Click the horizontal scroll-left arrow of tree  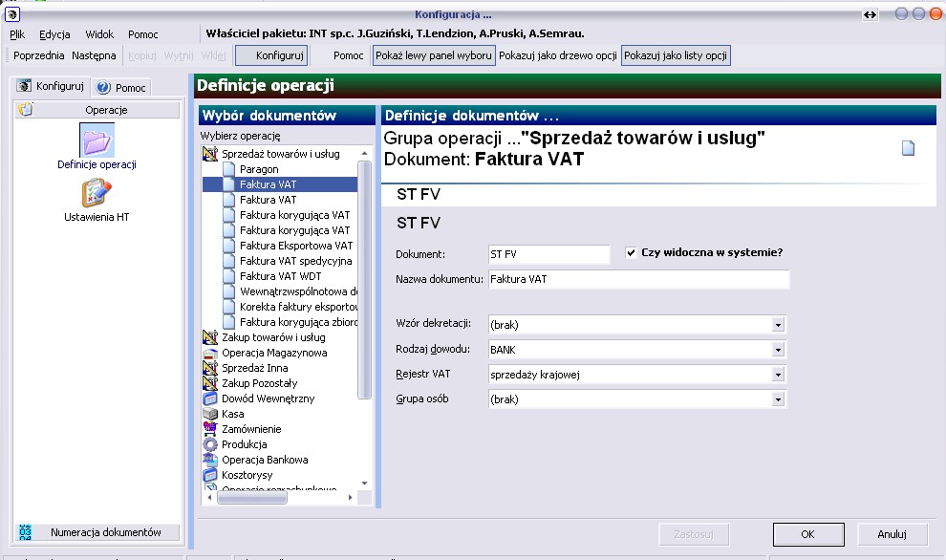(209, 497)
